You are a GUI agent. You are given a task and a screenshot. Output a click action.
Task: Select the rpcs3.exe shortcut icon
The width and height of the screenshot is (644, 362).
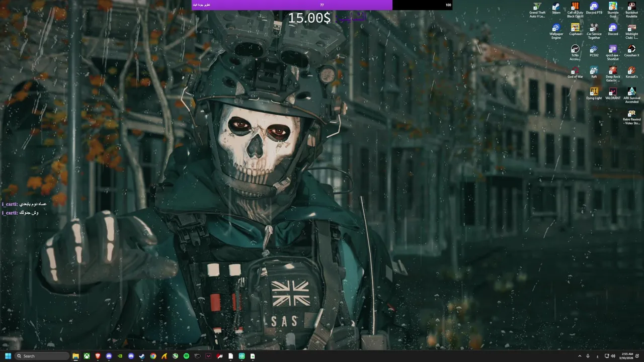(613, 53)
